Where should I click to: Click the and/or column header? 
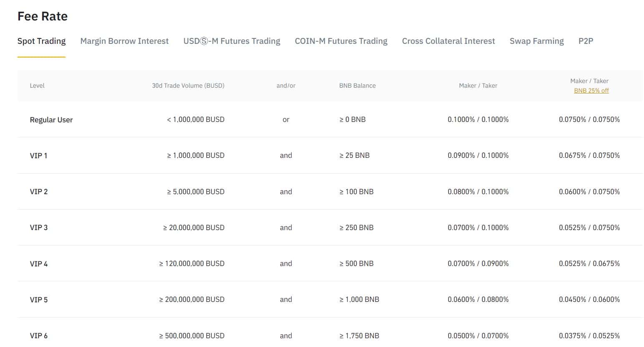click(x=286, y=86)
